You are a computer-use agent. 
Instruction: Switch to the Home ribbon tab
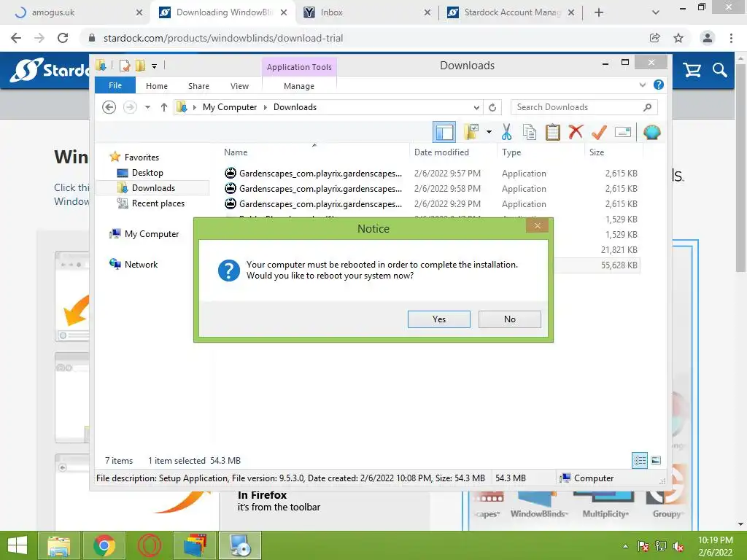(x=157, y=86)
